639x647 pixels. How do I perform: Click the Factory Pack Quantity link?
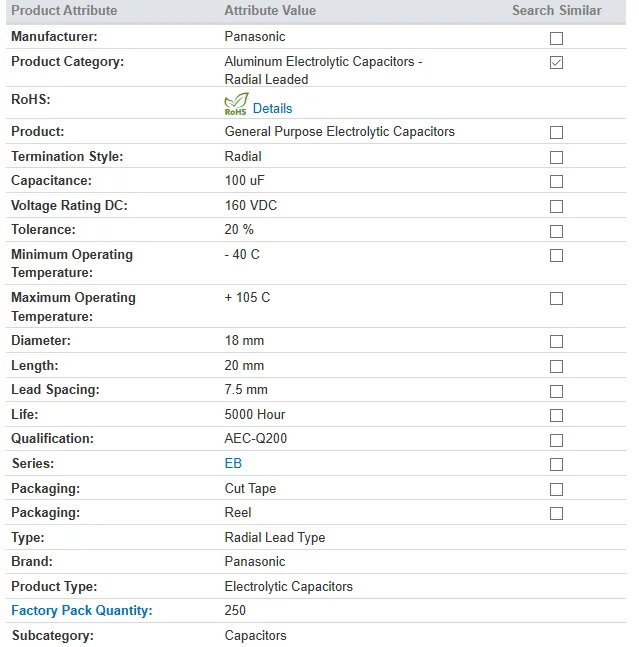click(x=82, y=610)
